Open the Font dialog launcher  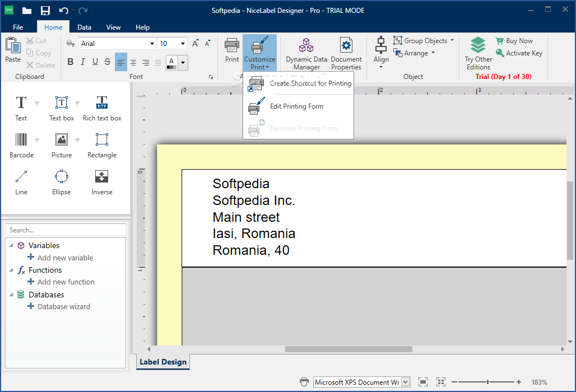[x=211, y=77]
